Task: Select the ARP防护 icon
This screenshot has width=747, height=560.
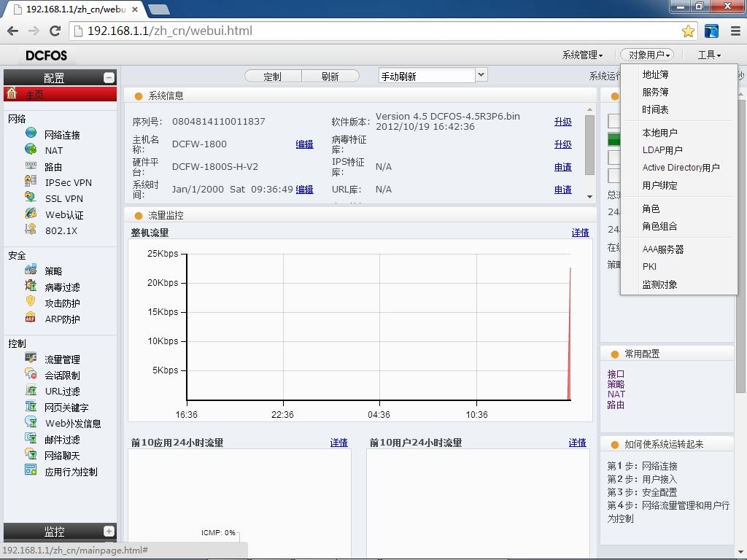Action: pyautogui.click(x=31, y=318)
